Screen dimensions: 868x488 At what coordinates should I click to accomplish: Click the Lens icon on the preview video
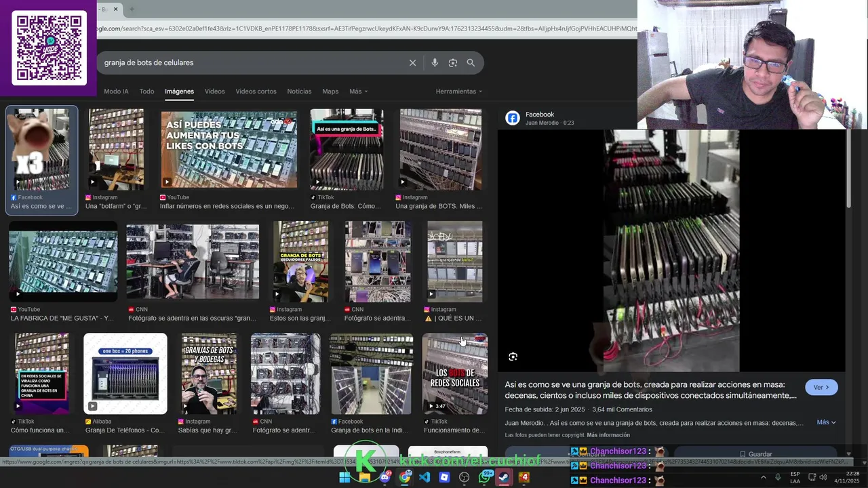coord(513,357)
